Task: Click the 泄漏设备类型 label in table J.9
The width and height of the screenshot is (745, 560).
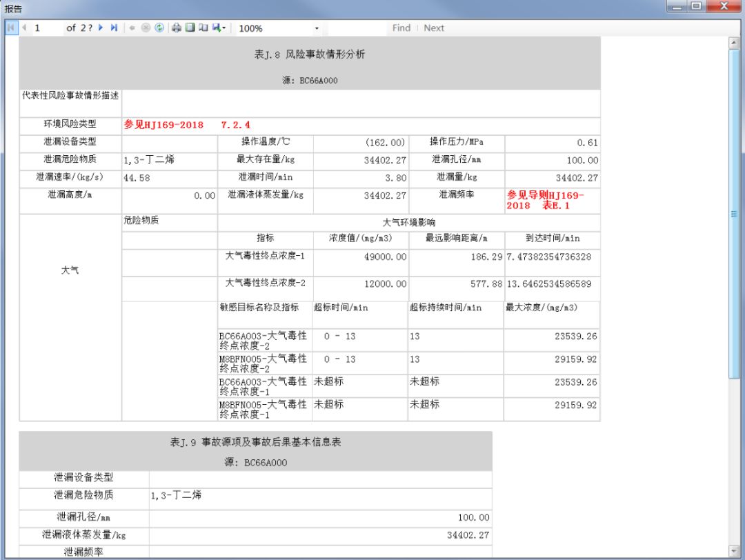Action: pos(83,477)
